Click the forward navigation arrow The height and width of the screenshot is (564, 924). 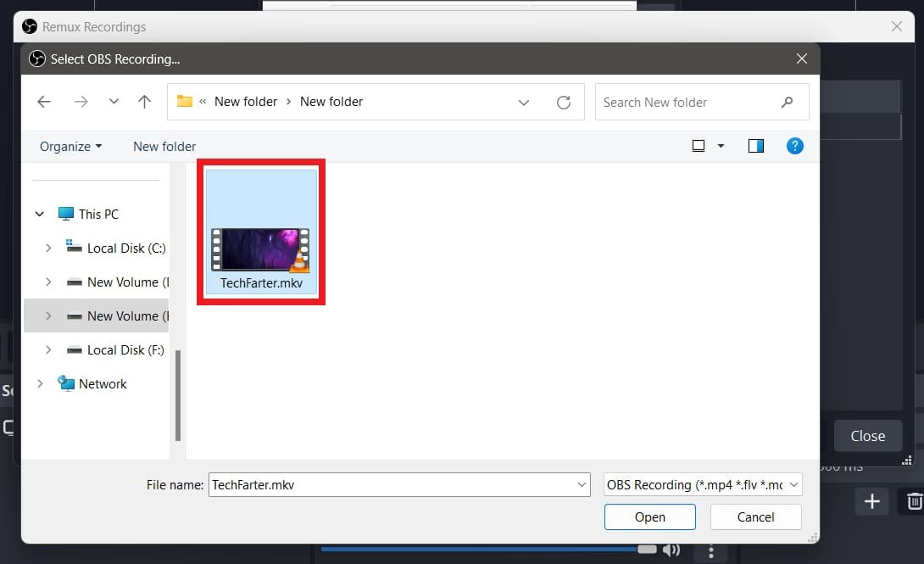(x=81, y=101)
